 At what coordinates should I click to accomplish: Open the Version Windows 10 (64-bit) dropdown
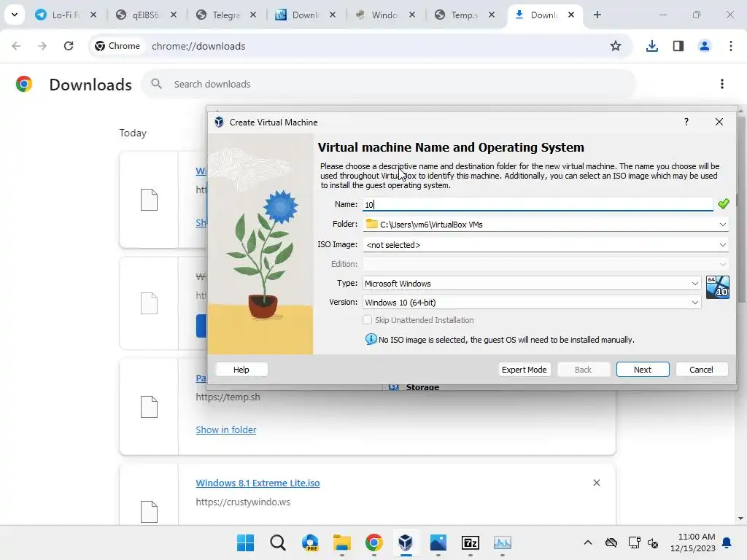click(x=531, y=303)
